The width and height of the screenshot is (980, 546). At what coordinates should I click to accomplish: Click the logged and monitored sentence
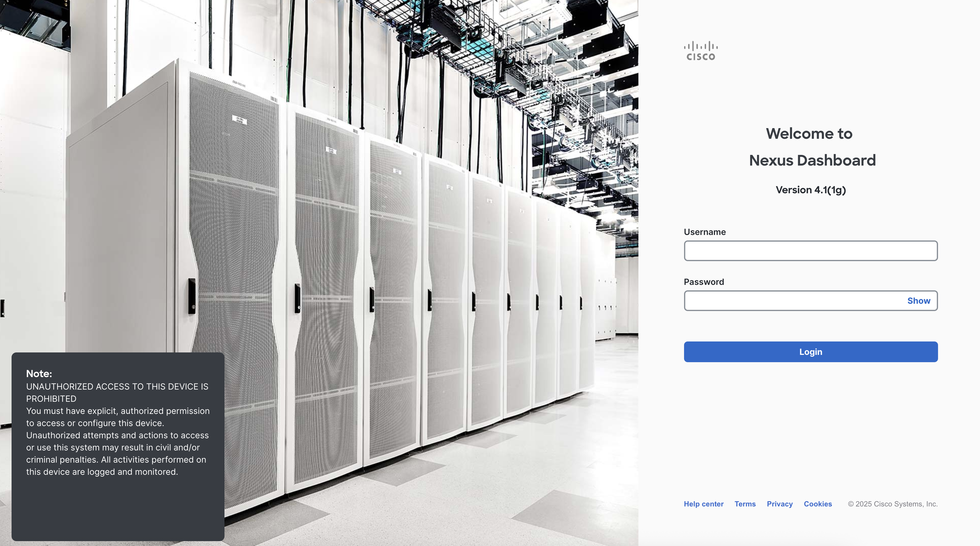click(x=102, y=472)
